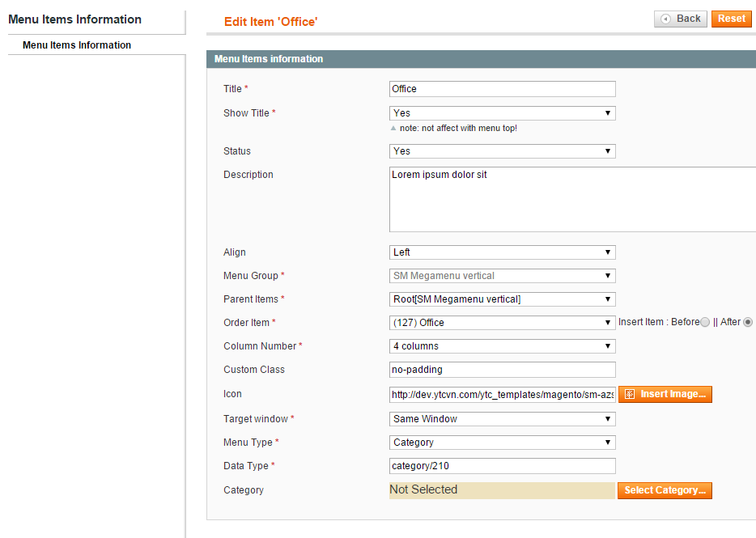
Task: Open the Menu Type dropdown
Action: (503, 443)
